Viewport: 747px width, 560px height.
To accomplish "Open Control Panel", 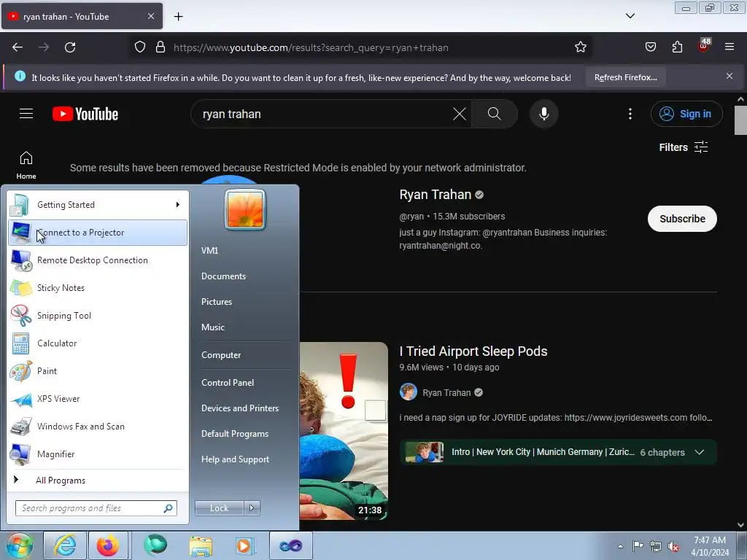I will coord(228,383).
